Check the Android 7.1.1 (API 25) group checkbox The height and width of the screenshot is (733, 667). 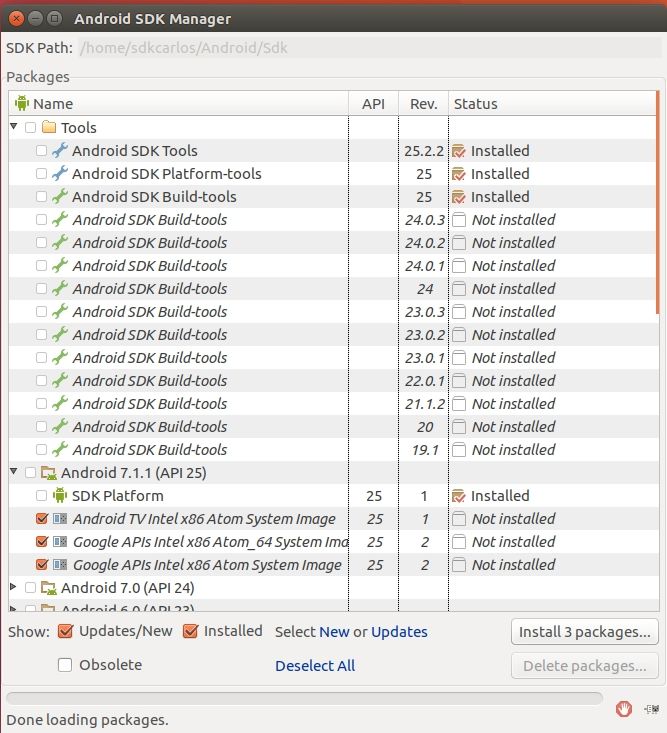(30, 473)
